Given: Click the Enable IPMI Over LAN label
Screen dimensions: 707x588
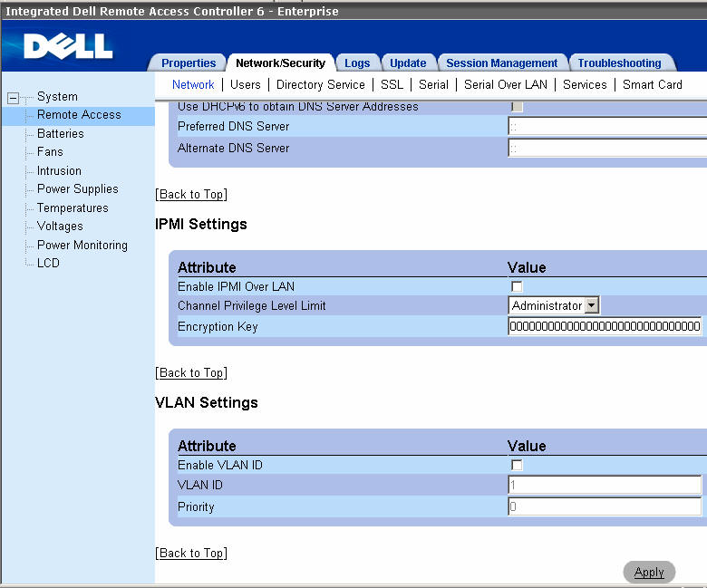Looking at the screenshot, I should pyautogui.click(x=236, y=286).
